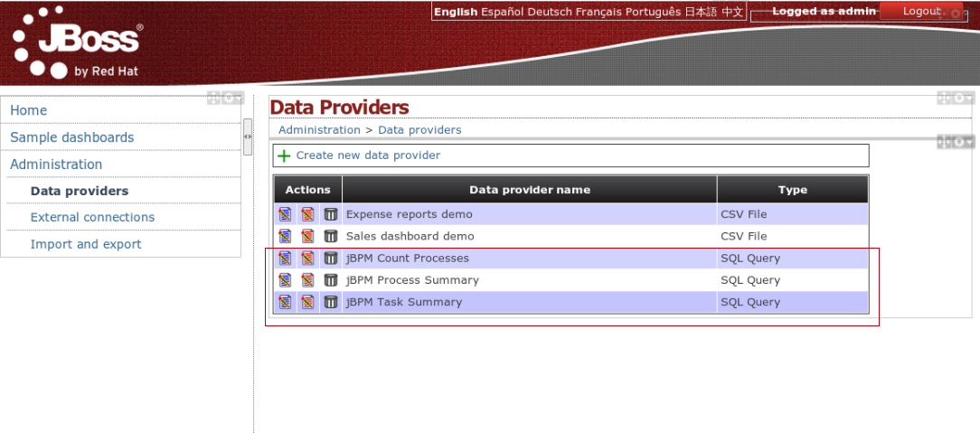
Task: Click the jBPM Task Summary name cell
Action: coord(530,302)
